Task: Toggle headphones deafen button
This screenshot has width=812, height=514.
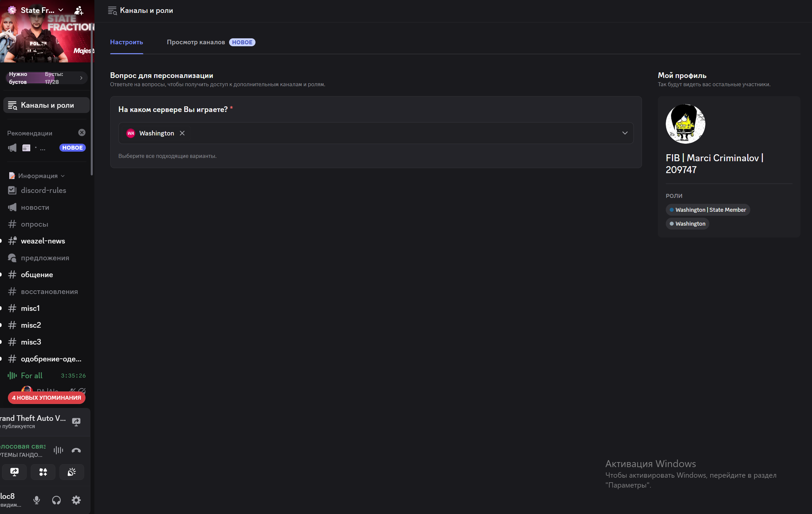Action: (56, 500)
